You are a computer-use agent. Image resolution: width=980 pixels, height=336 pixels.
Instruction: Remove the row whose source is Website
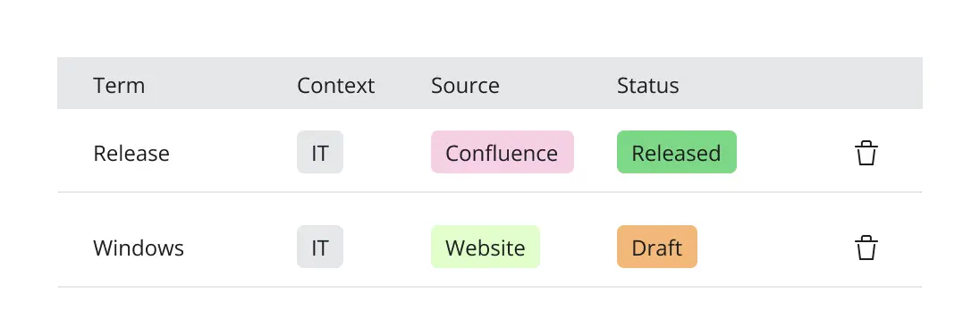point(866,248)
